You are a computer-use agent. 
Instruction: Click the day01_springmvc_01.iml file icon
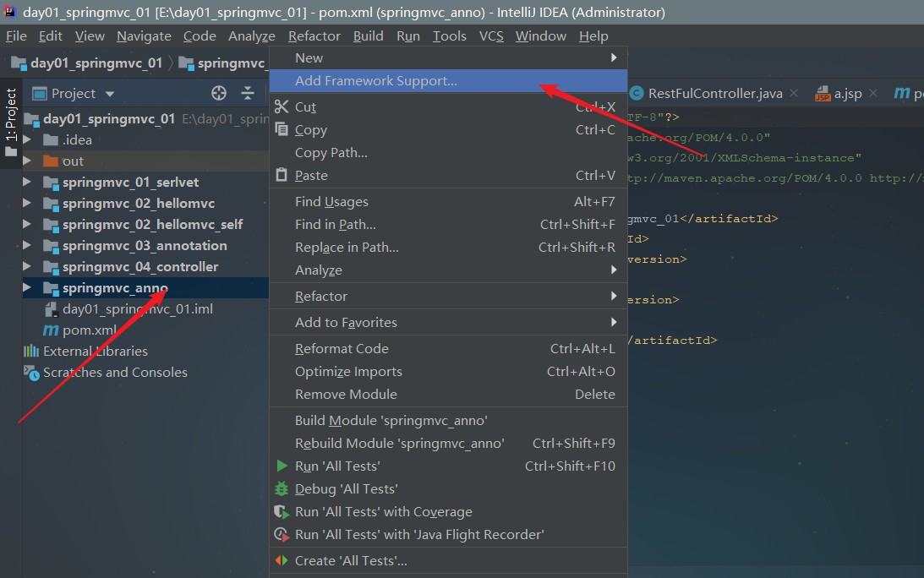pyautogui.click(x=52, y=309)
